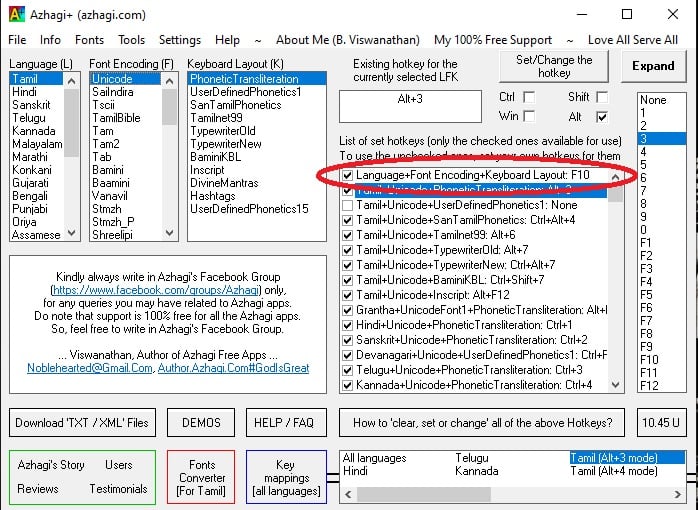Click down arrow in Language list scrollbar
Screen dimensions: 698x510
tap(71, 233)
